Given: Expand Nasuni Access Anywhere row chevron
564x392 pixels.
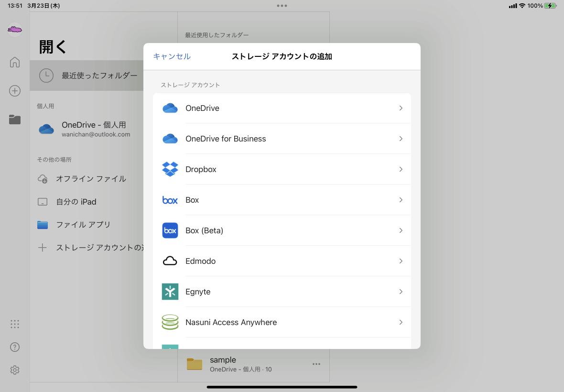Looking at the screenshot, I should click(x=401, y=322).
